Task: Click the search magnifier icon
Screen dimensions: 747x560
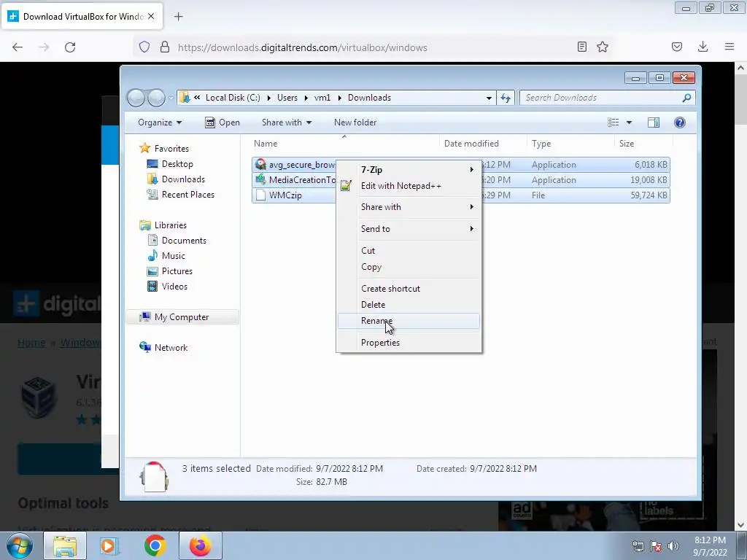Action: click(x=686, y=98)
